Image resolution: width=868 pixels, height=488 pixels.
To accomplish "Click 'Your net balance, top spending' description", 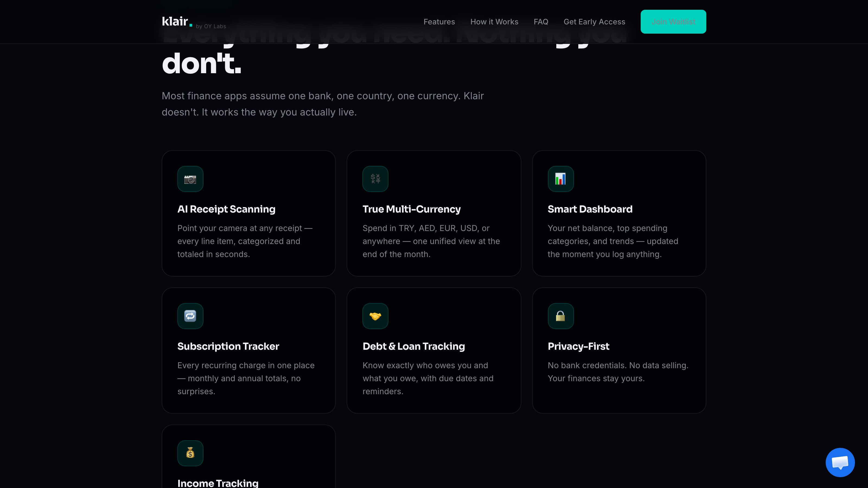I will (613, 241).
